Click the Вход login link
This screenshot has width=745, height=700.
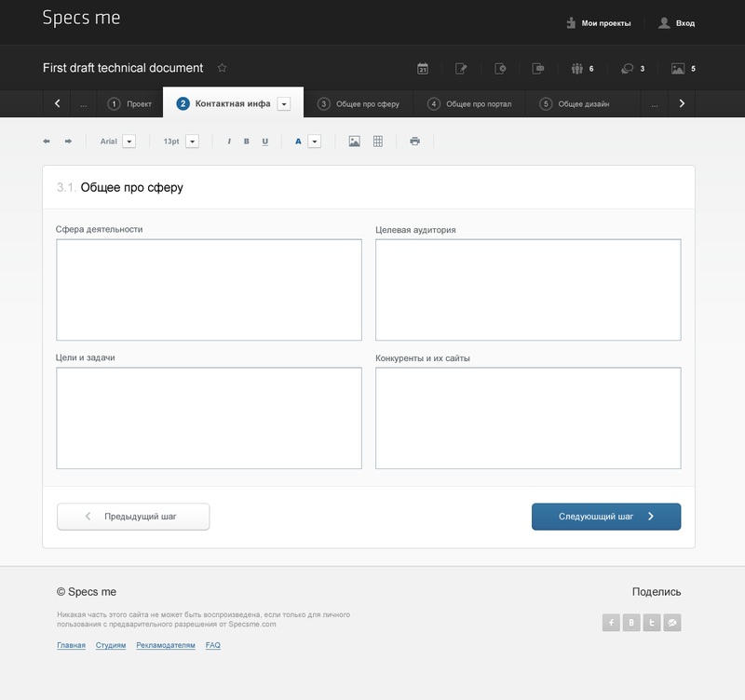coord(685,23)
